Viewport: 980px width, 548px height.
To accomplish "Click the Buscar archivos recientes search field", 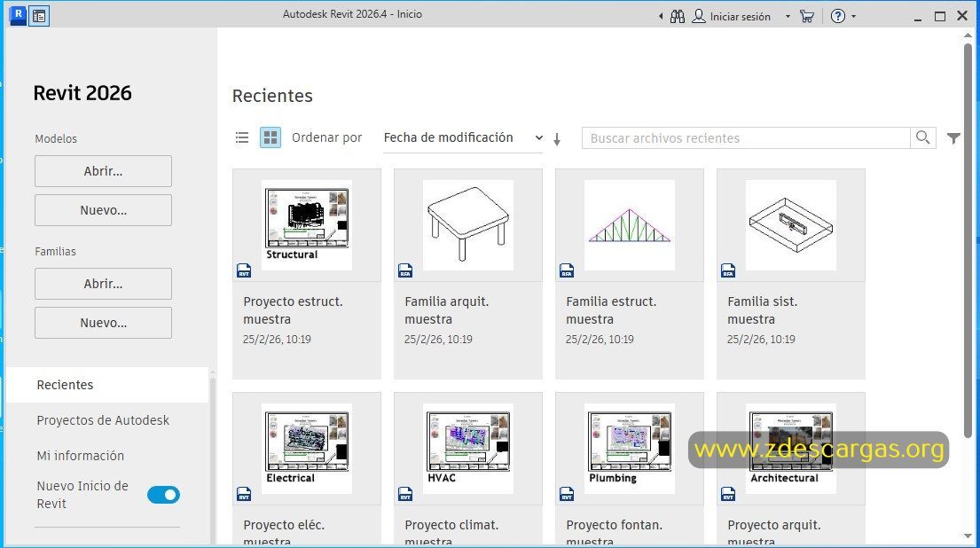I will [746, 138].
